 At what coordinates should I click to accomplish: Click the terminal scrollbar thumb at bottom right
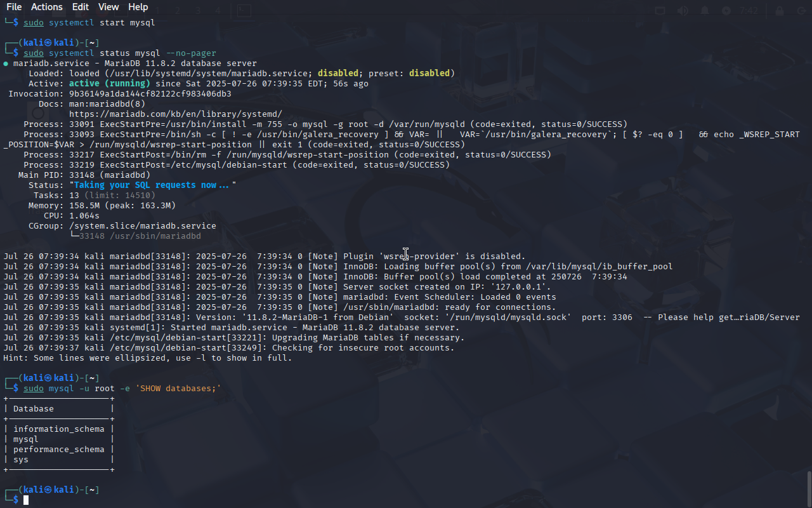pos(809,488)
